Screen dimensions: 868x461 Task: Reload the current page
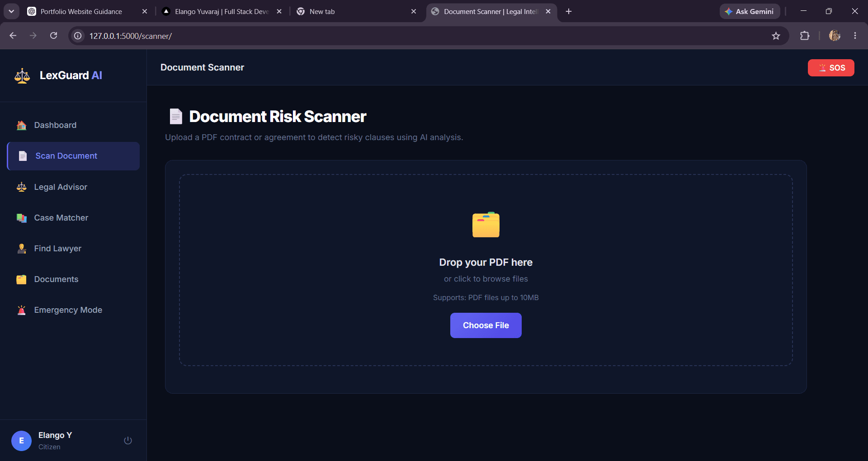tap(53, 36)
